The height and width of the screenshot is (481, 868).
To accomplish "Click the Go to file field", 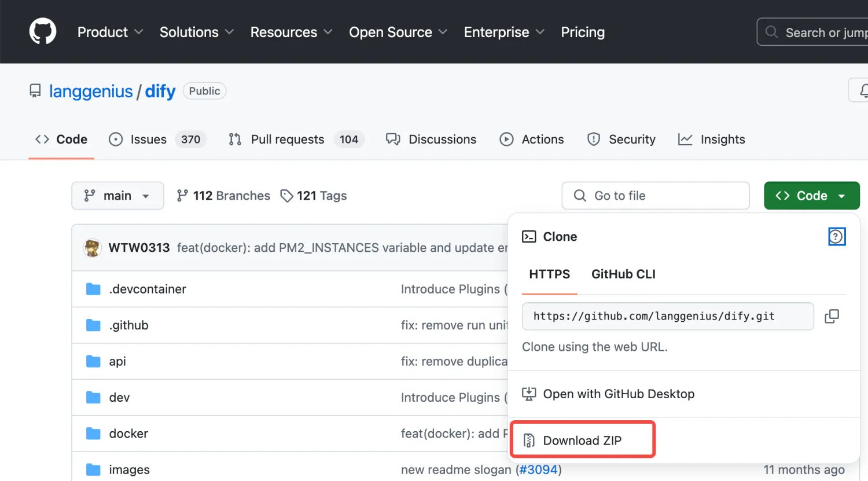I will coord(655,196).
